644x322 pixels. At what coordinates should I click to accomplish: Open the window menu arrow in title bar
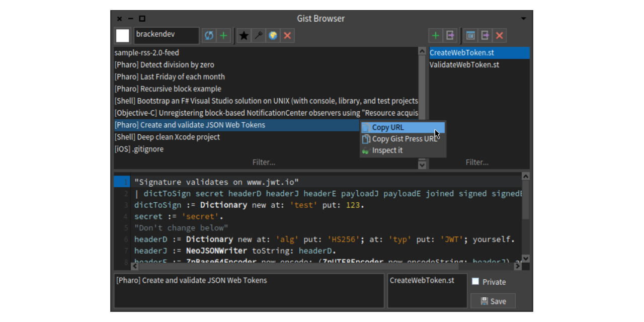(x=523, y=19)
